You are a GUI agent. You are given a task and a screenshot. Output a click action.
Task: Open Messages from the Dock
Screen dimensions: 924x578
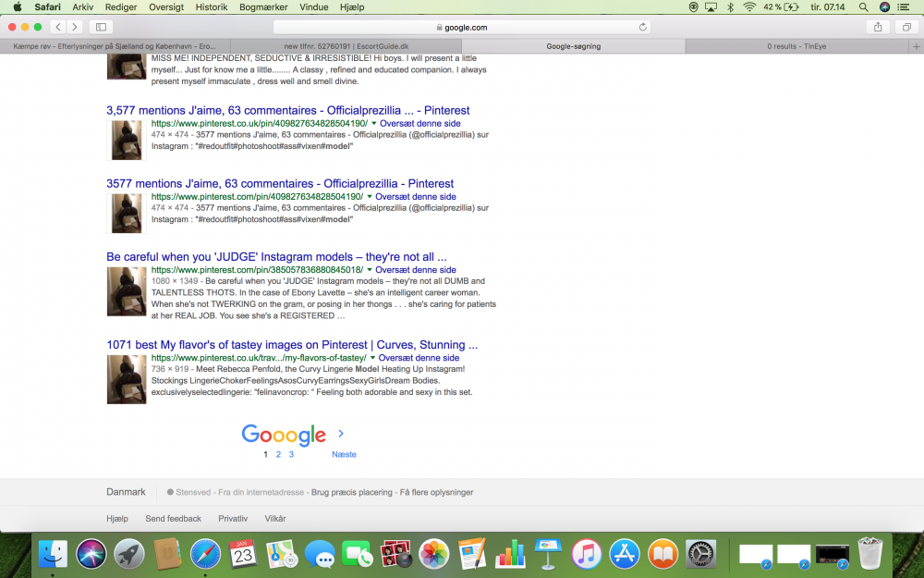(320, 554)
